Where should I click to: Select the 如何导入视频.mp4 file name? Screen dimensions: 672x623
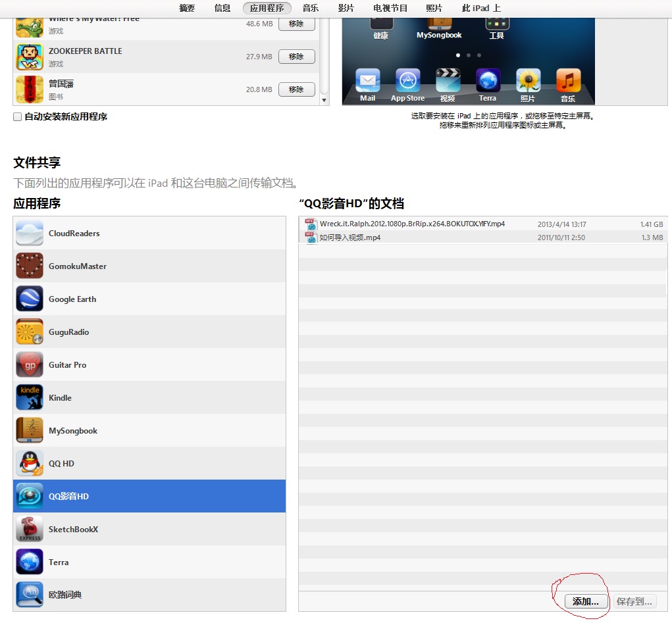pos(350,237)
